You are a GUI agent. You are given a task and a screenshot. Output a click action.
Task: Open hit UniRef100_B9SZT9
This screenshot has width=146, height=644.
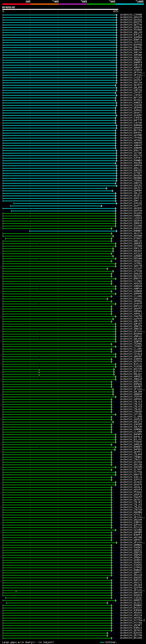tap(131, 22)
